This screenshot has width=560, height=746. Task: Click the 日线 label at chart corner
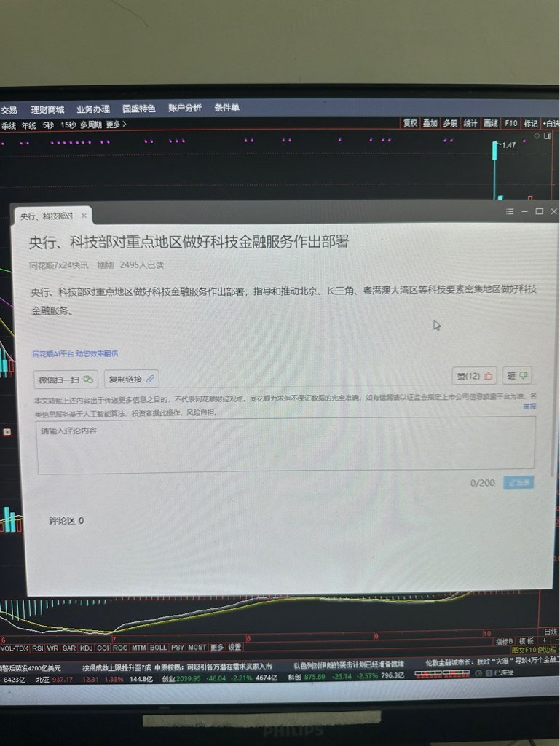coord(551,632)
